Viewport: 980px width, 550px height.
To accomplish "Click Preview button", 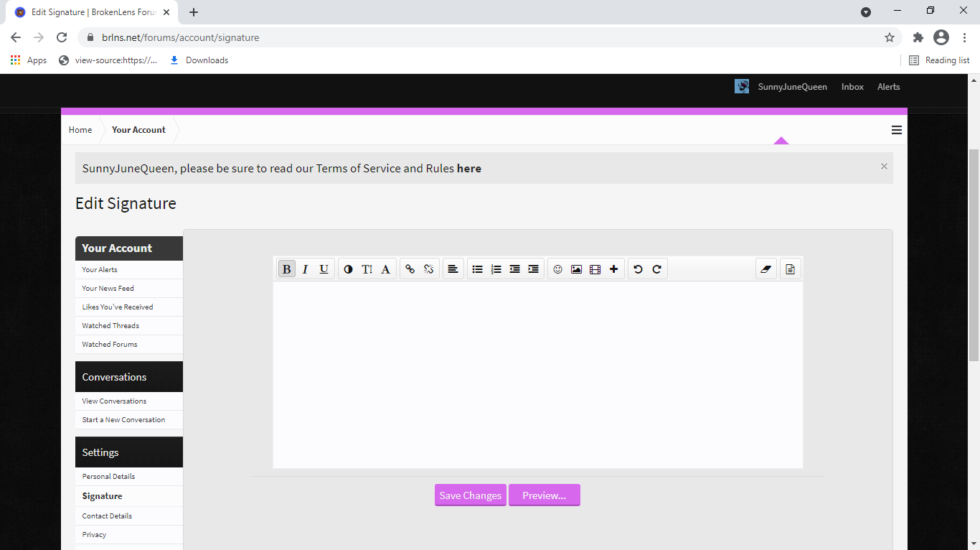I will coord(545,495).
